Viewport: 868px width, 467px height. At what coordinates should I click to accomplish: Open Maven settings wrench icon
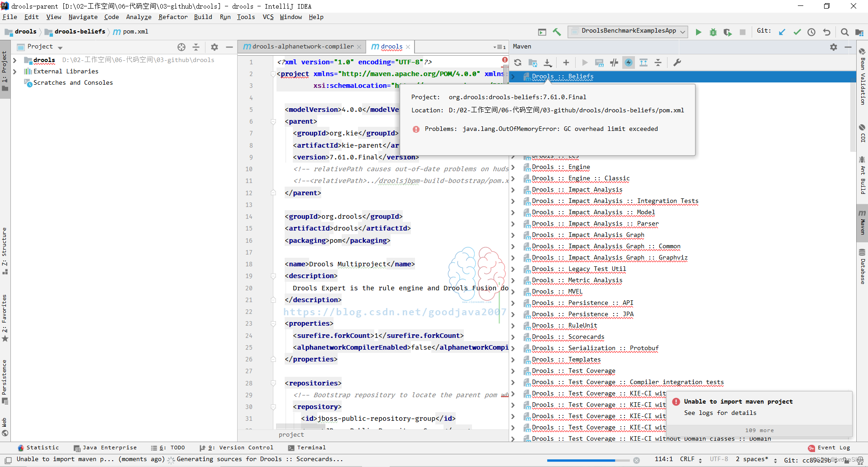[677, 63]
